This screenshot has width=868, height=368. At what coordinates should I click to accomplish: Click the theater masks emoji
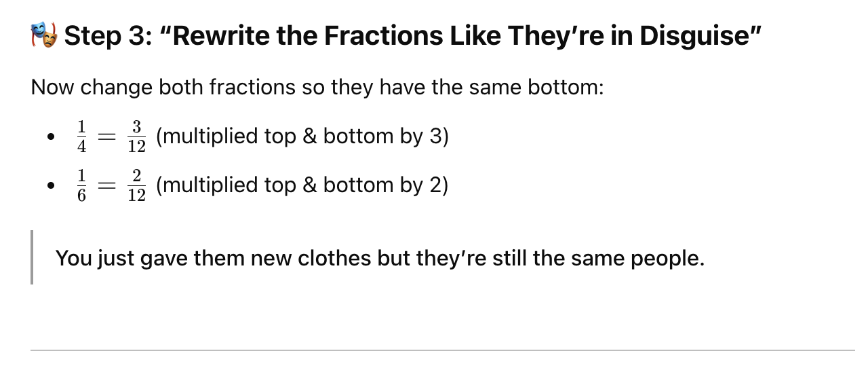coord(45,35)
